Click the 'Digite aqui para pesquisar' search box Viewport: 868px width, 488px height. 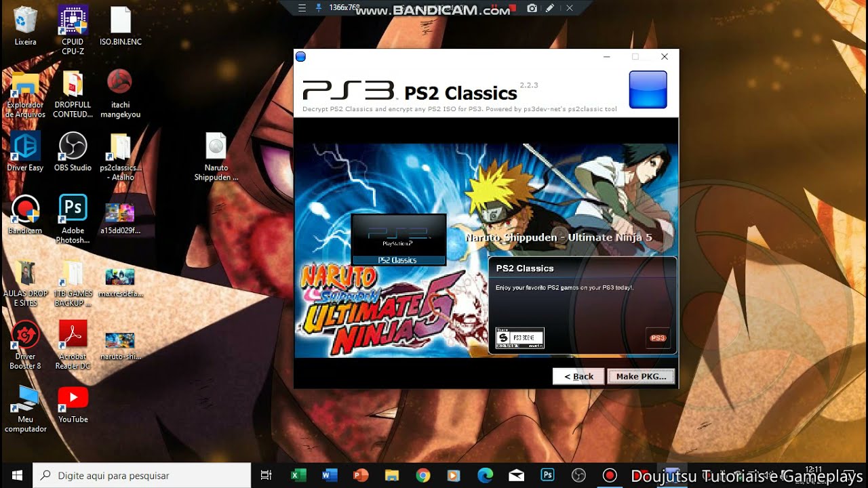142,475
